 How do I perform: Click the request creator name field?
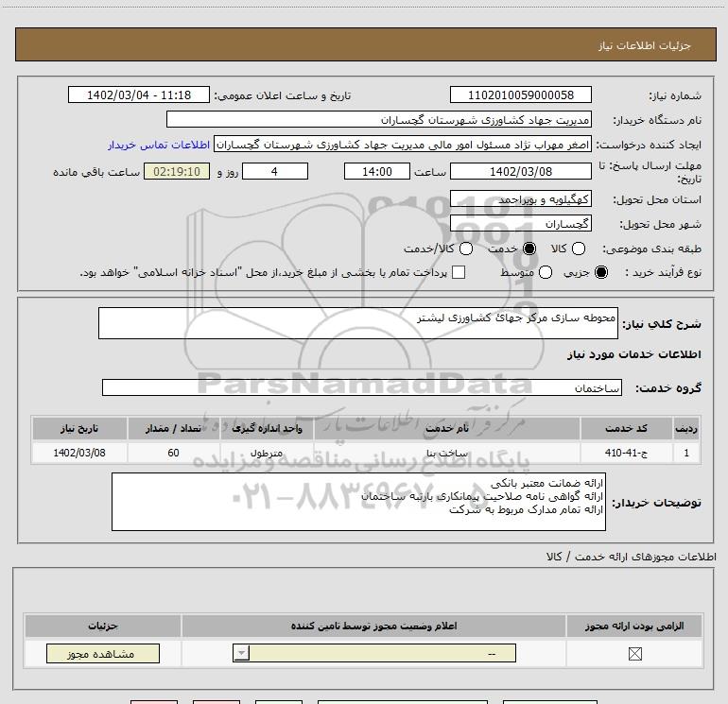(x=403, y=145)
